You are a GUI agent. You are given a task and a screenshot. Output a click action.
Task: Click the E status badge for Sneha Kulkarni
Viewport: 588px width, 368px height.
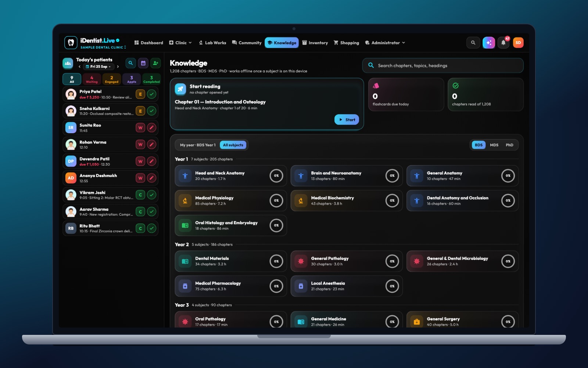(x=140, y=111)
